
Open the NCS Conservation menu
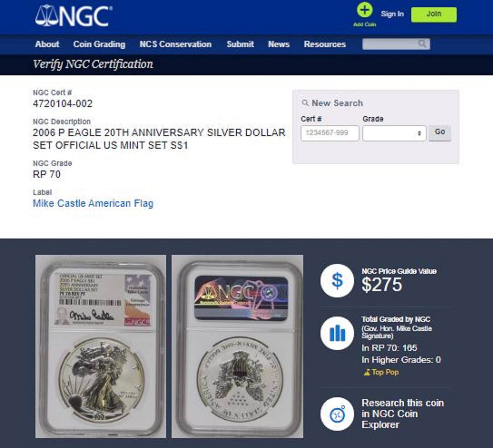(x=175, y=44)
